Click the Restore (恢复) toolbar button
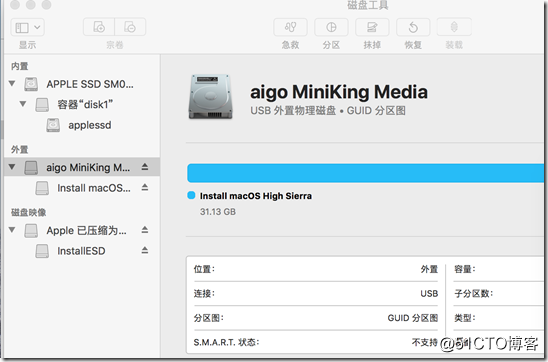The width and height of the screenshot is (548, 362). pyautogui.click(x=413, y=27)
